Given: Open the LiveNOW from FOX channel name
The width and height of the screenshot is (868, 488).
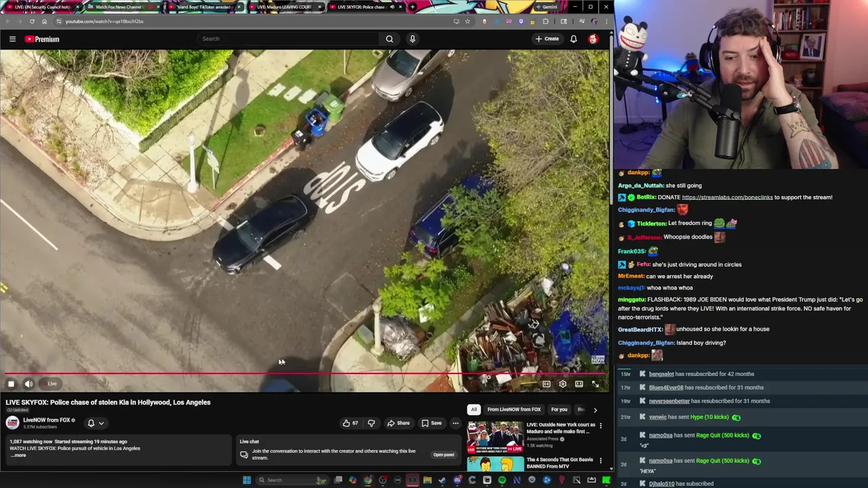Looking at the screenshot, I should point(47,420).
